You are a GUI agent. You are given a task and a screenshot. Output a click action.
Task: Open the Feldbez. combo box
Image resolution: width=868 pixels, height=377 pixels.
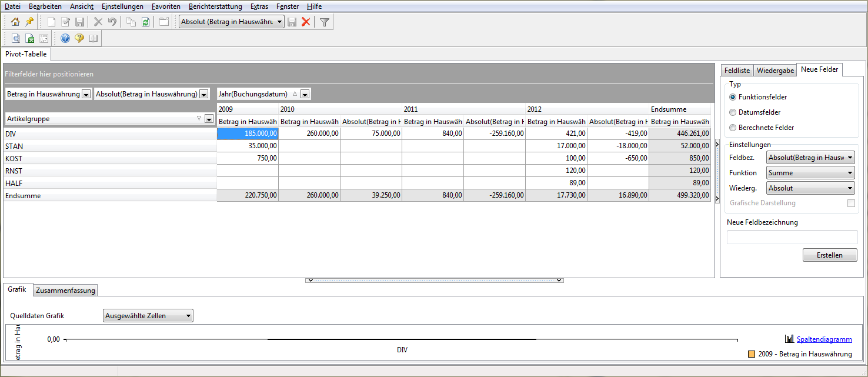pos(811,158)
